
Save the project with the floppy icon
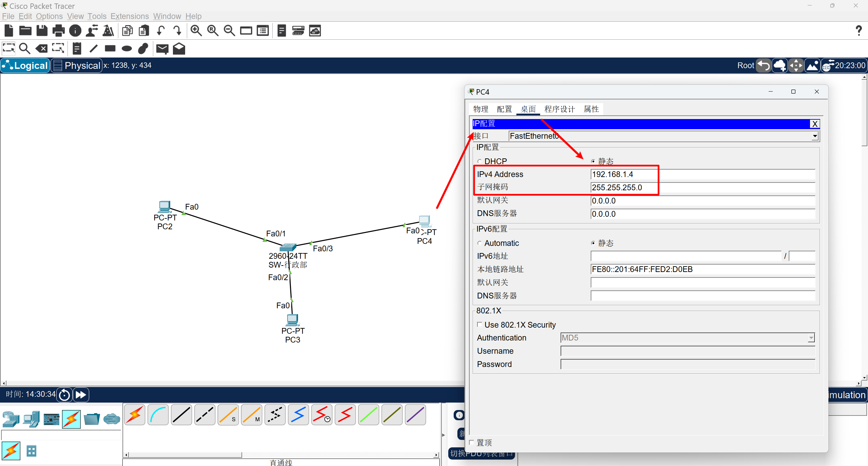[x=42, y=31]
